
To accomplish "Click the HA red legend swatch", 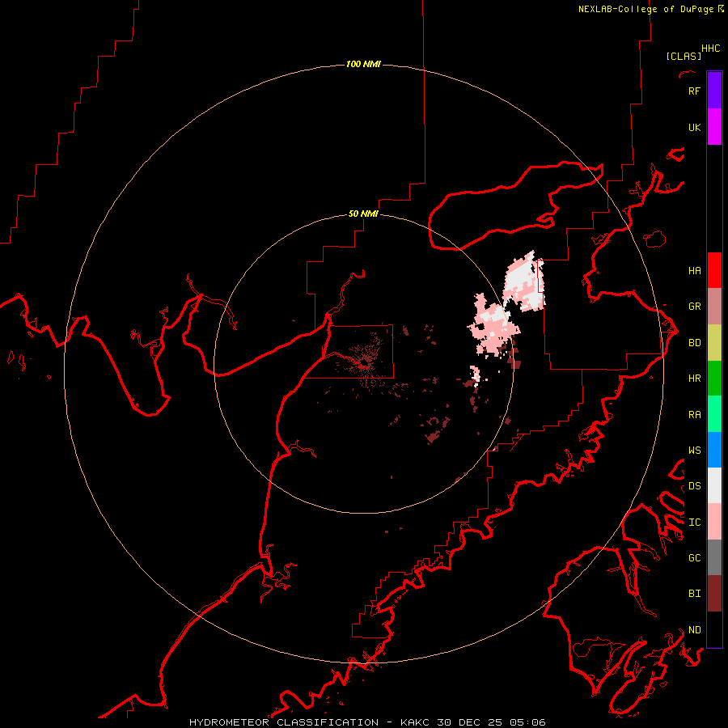I will [714, 270].
